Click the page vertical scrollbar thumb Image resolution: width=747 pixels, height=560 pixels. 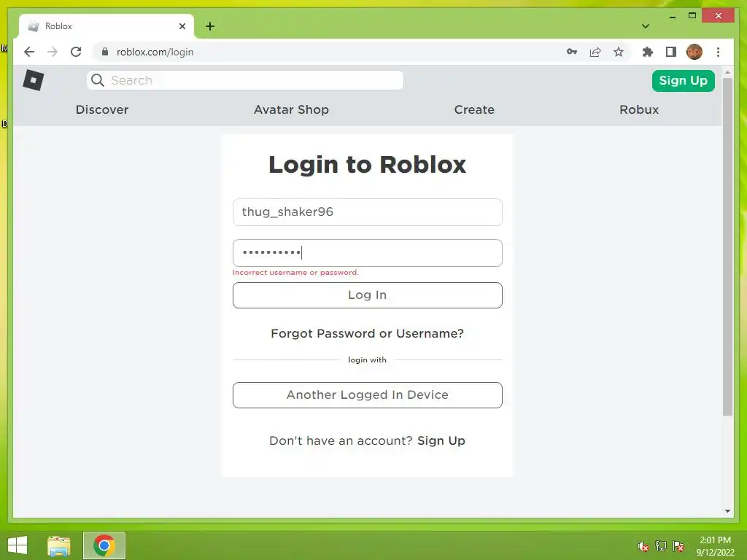tap(727, 246)
